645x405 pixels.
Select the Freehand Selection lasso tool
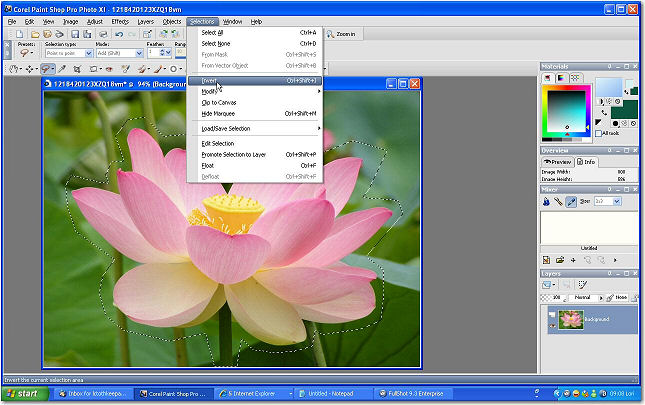click(46, 69)
